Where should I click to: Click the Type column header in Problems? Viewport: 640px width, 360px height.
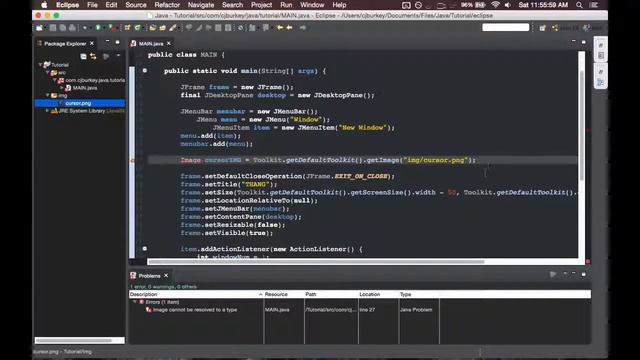(x=419, y=294)
